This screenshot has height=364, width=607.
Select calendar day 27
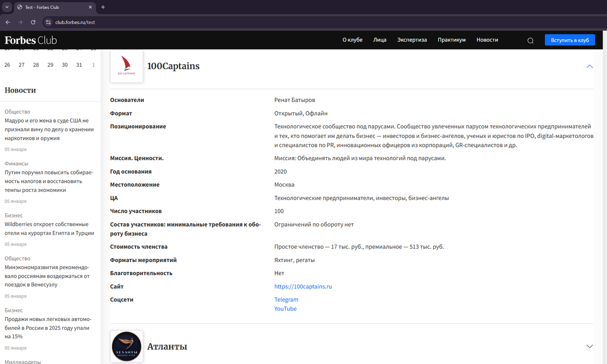pyautogui.click(x=21, y=65)
